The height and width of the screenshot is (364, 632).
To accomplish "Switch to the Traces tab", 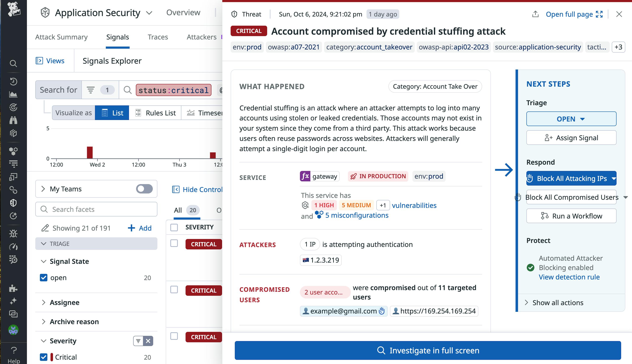I will (x=158, y=37).
